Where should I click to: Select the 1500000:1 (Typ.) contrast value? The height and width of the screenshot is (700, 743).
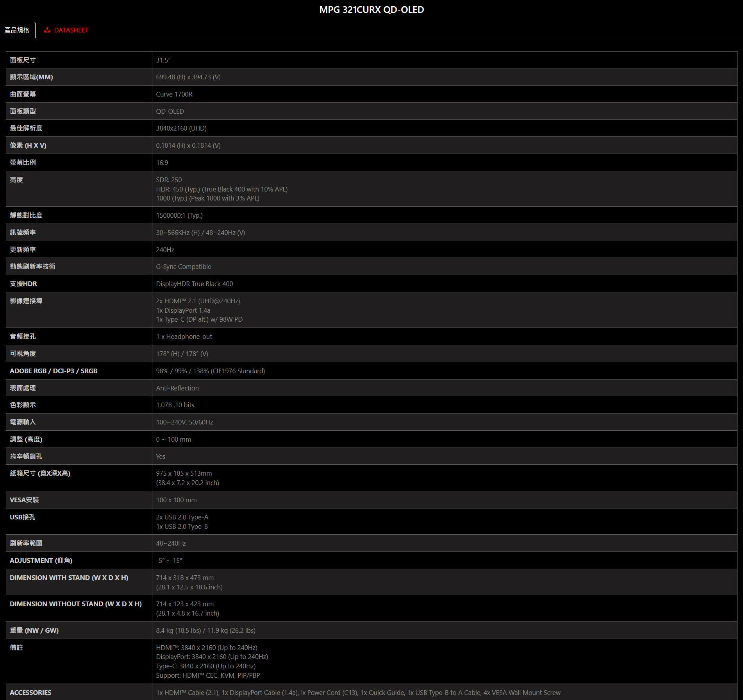coord(179,215)
